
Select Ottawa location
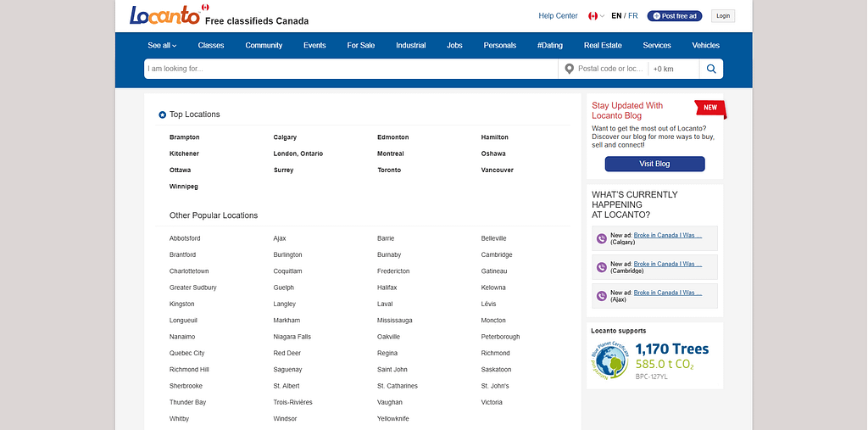point(181,170)
